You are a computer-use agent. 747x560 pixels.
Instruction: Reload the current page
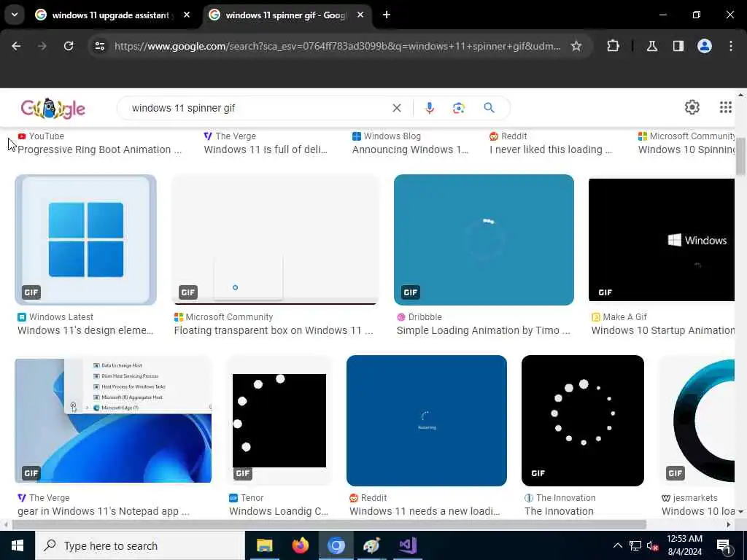(x=69, y=46)
